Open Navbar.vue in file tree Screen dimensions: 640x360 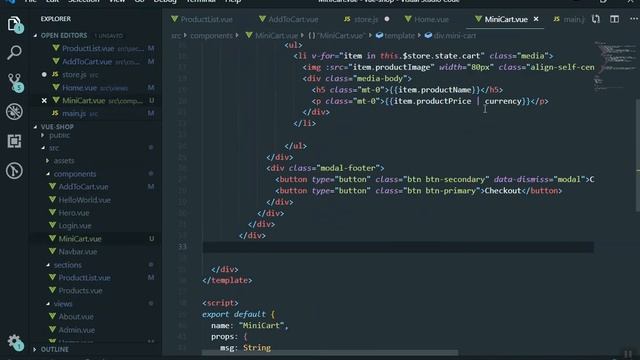pyautogui.click(x=78, y=252)
